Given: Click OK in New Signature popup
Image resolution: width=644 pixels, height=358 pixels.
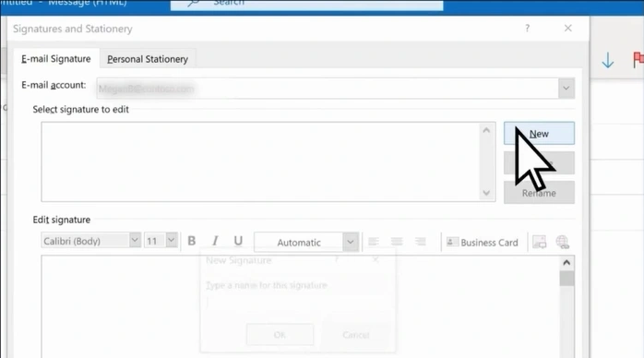Looking at the screenshot, I should point(280,335).
